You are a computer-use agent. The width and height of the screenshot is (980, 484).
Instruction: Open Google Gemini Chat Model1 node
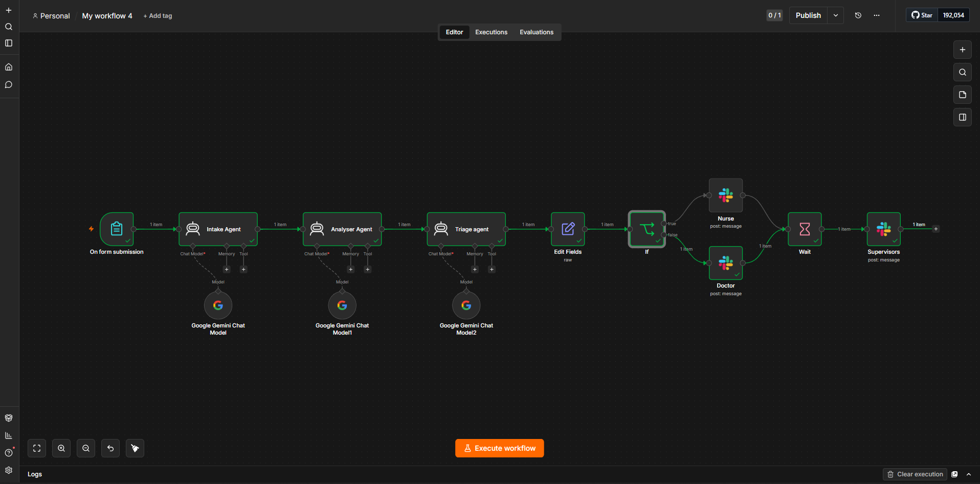pyautogui.click(x=342, y=305)
